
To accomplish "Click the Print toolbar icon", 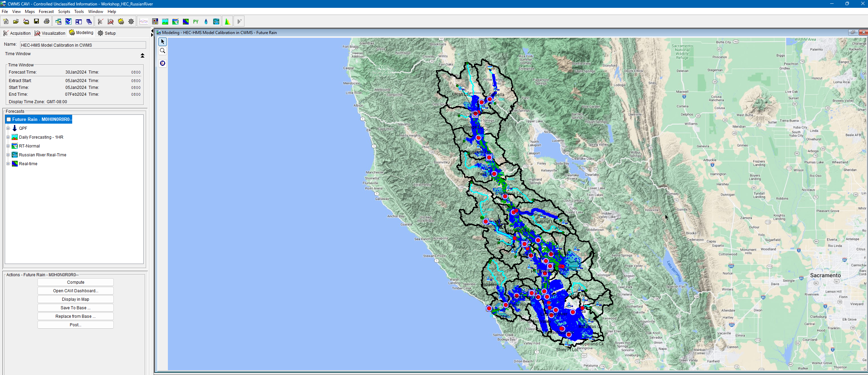I will (x=47, y=21).
